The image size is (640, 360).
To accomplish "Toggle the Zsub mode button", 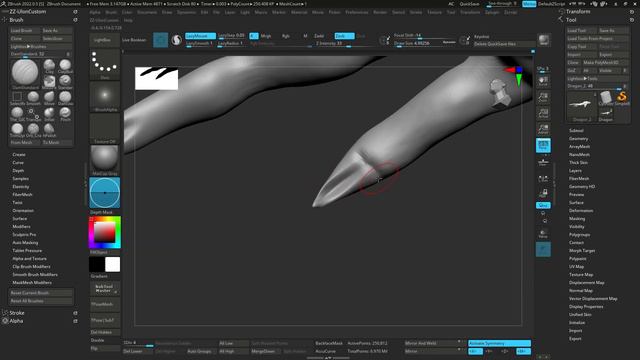I will pyautogui.click(x=344, y=36).
